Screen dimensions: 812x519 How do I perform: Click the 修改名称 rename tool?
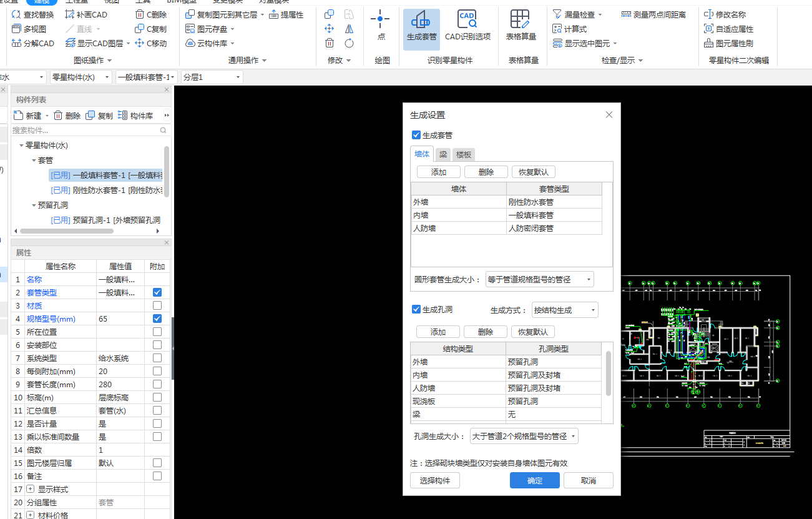[x=725, y=14]
